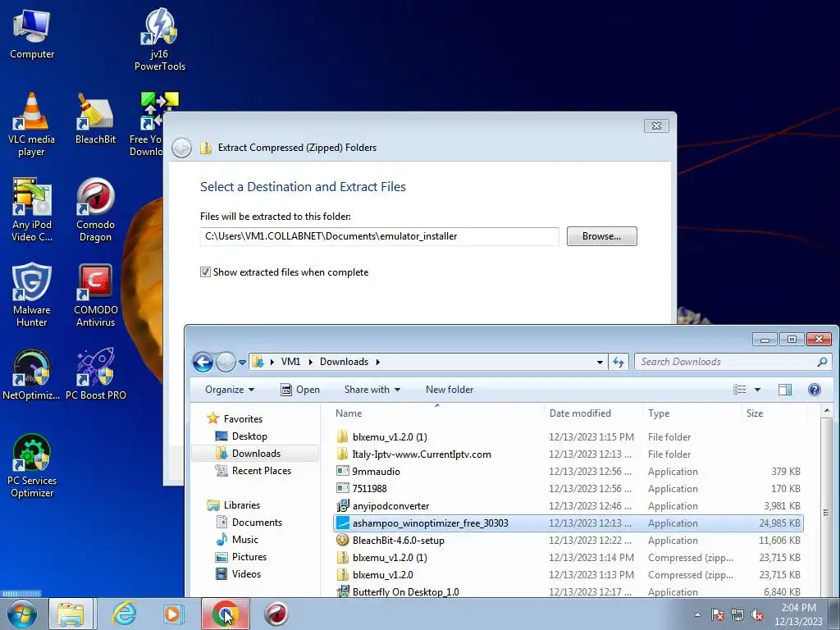Open the Organize dropdown menu
Screen dimensions: 840x630
click(230, 390)
